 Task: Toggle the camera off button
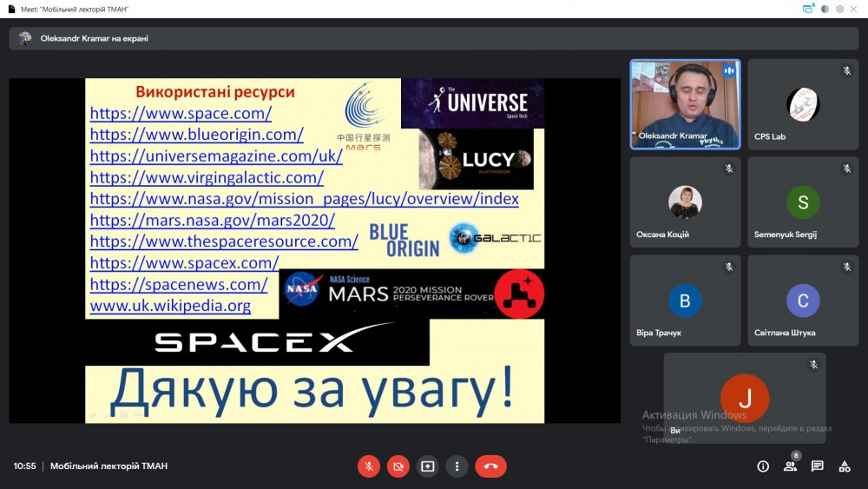[x=398, y=466]
